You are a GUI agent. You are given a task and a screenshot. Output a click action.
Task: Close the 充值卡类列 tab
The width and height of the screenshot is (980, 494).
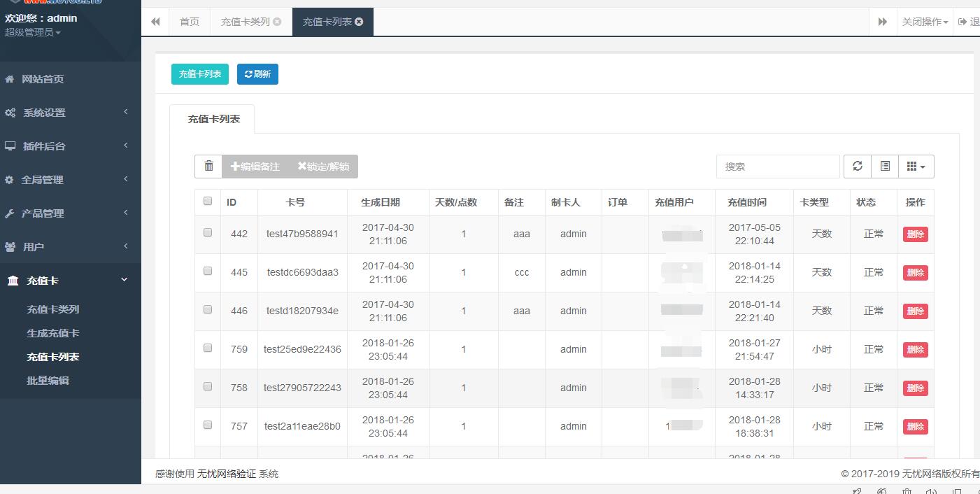click(x=277, y=22)
